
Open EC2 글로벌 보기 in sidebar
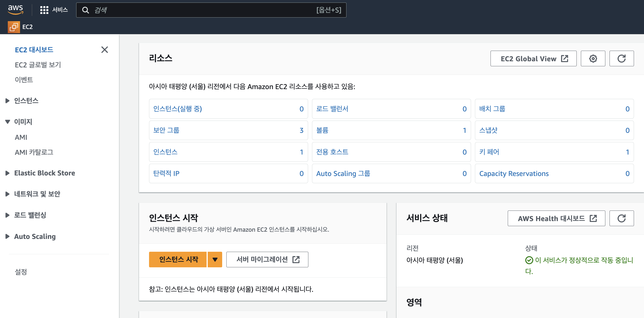pos(38,65)
